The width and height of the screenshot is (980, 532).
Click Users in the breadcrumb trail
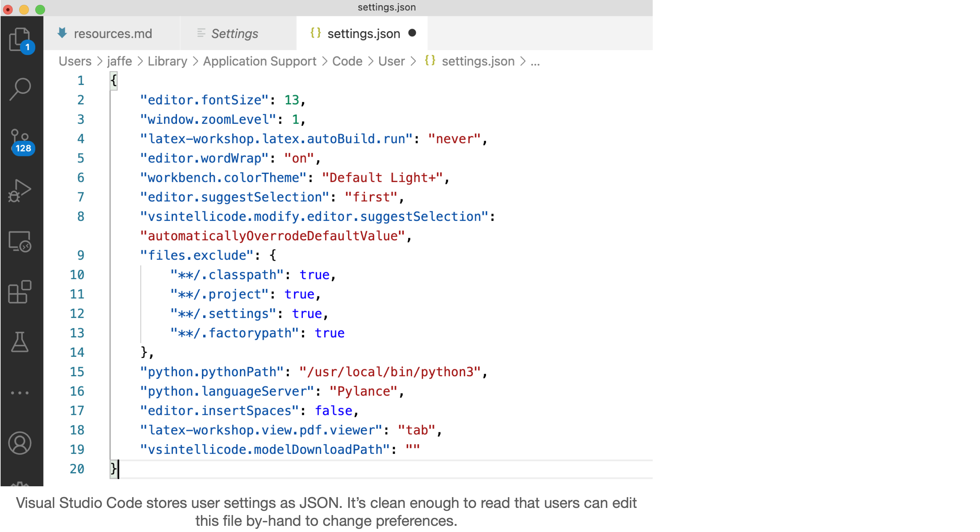75,61
